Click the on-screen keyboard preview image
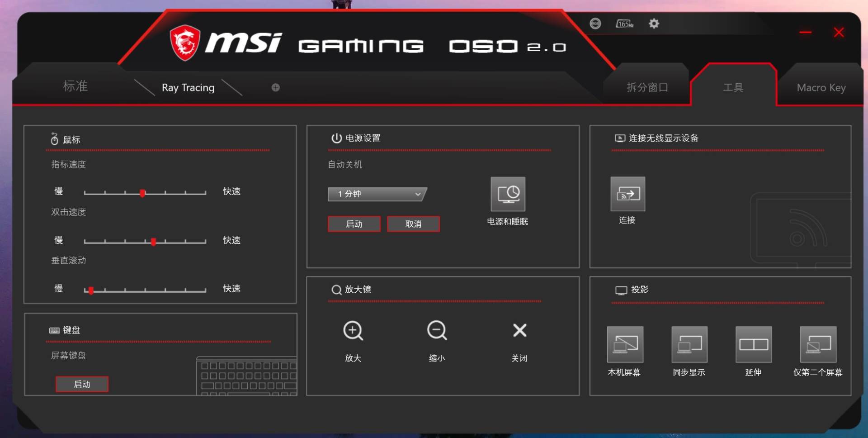Viewport: 868px width, 438px height. point(247,376)
